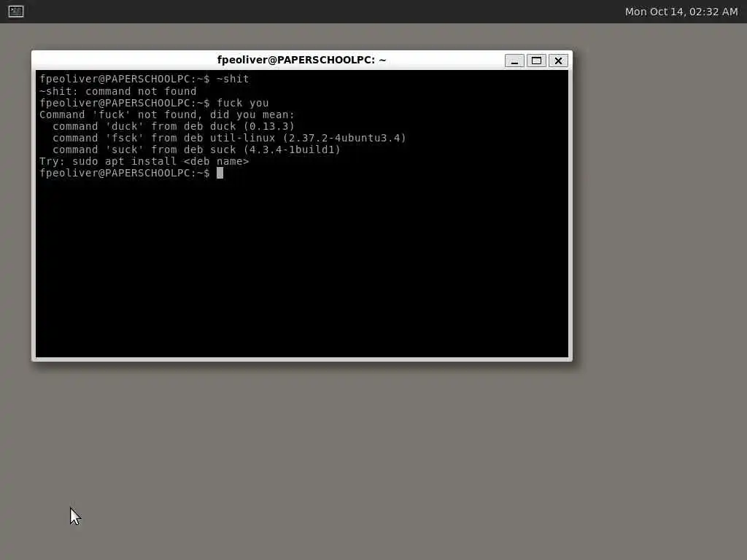747x560 pixels.
Task: Click the 'suck' from deb suck line
Action: click(196, 149)
